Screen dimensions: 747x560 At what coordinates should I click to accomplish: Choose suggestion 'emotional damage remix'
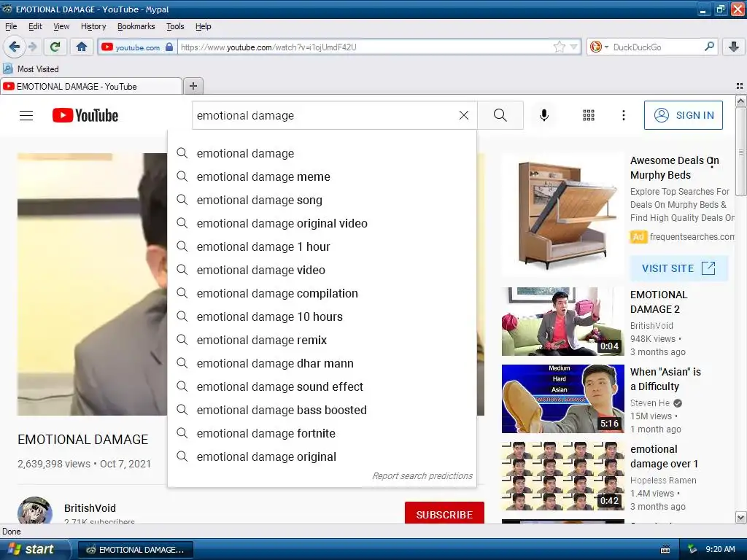click(322, 340)
